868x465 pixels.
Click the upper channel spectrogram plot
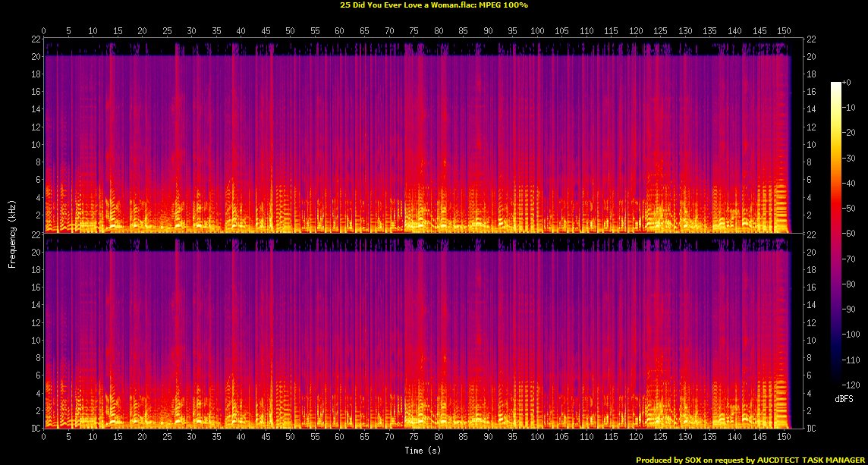[x=417, y=135]
